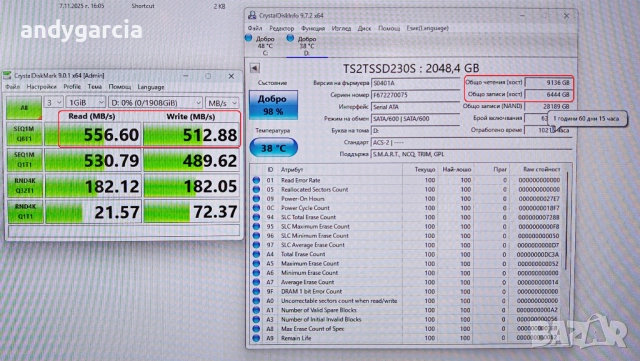The image size is (640, 361).
Task: Click the total host reads value 9136 GB
Action: point(548,82)
